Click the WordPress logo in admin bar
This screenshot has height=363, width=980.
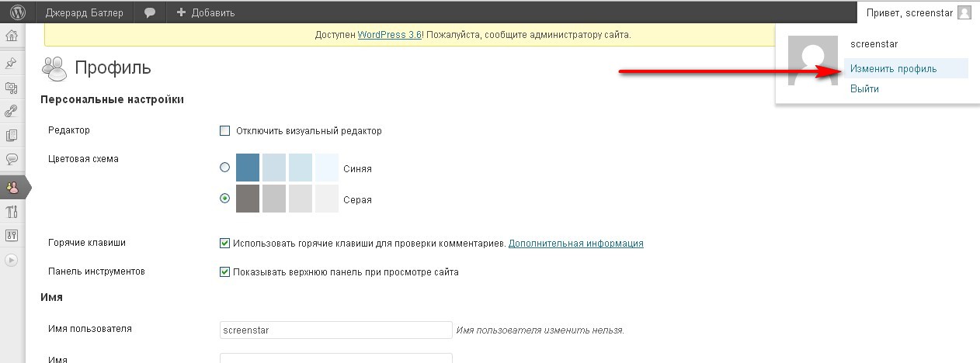(x=18, y=12)
